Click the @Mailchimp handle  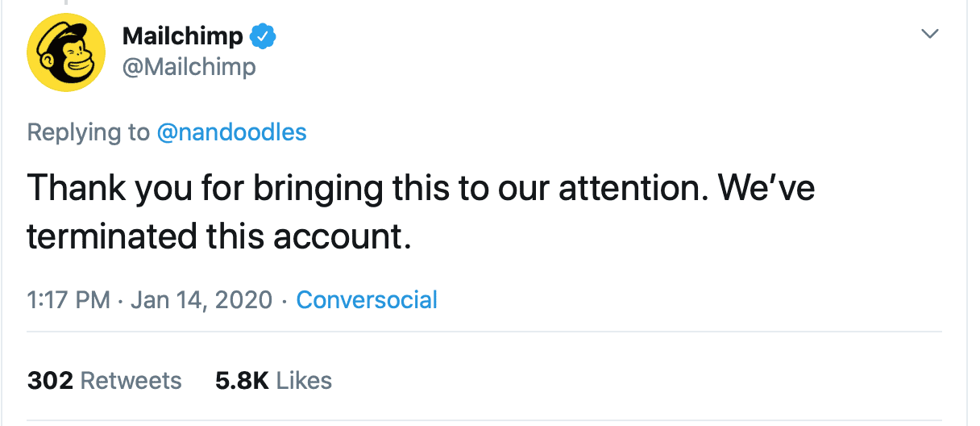point(189,67)
